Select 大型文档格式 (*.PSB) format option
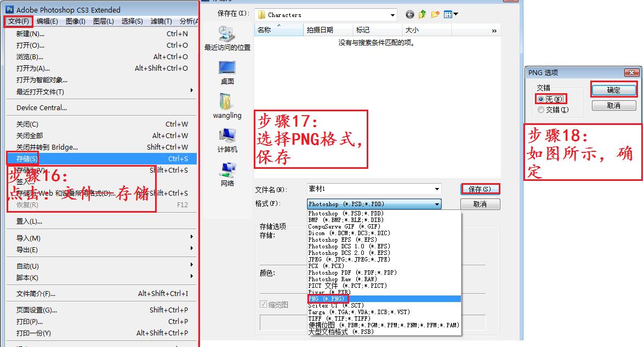644x347 pixels. coord(384,332)
